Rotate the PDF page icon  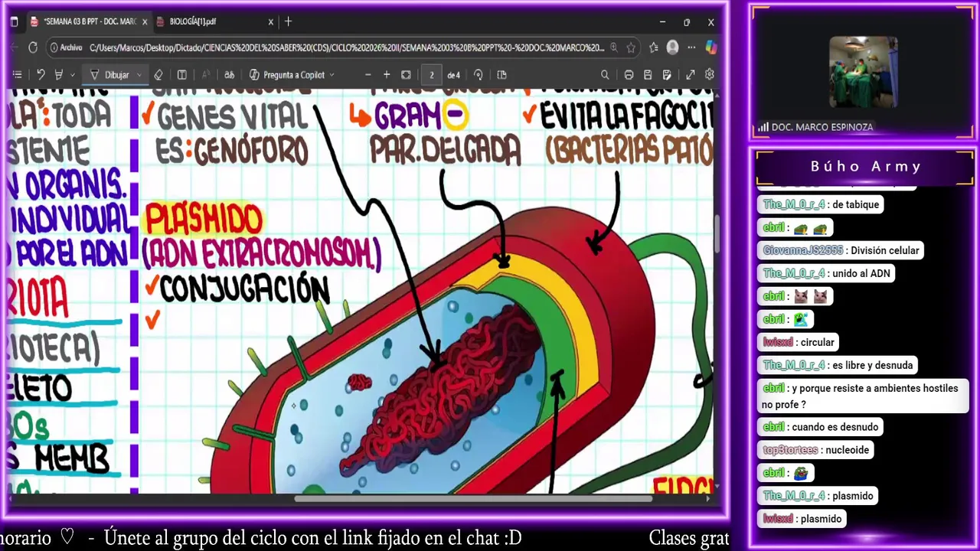(x=479, y=74)
